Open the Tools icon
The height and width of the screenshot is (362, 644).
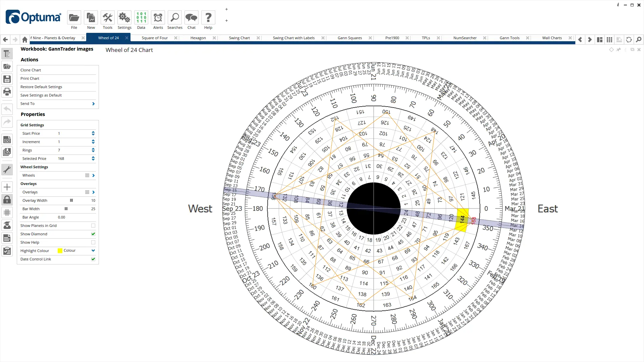click(x=108, y=18)
